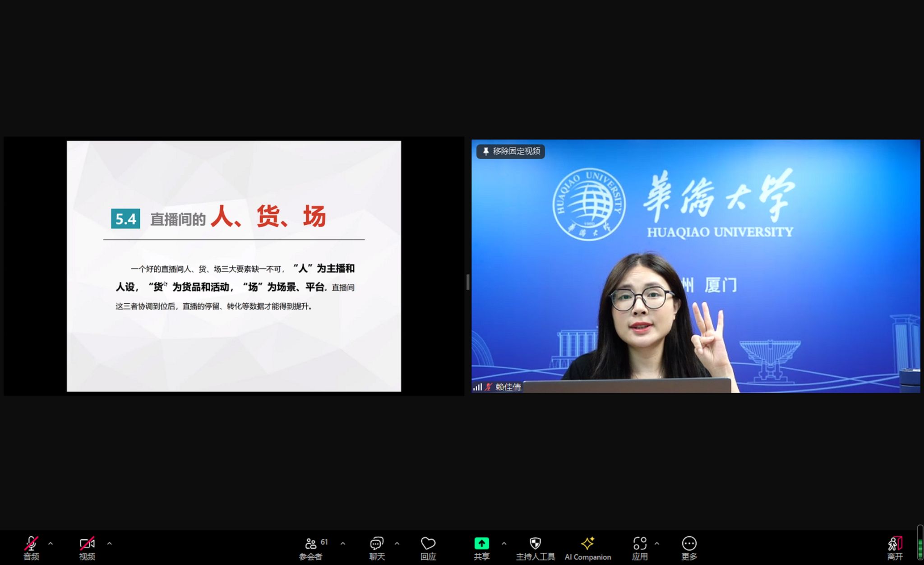
Task: Expand the participants options chevron
Action: point(343,543)
